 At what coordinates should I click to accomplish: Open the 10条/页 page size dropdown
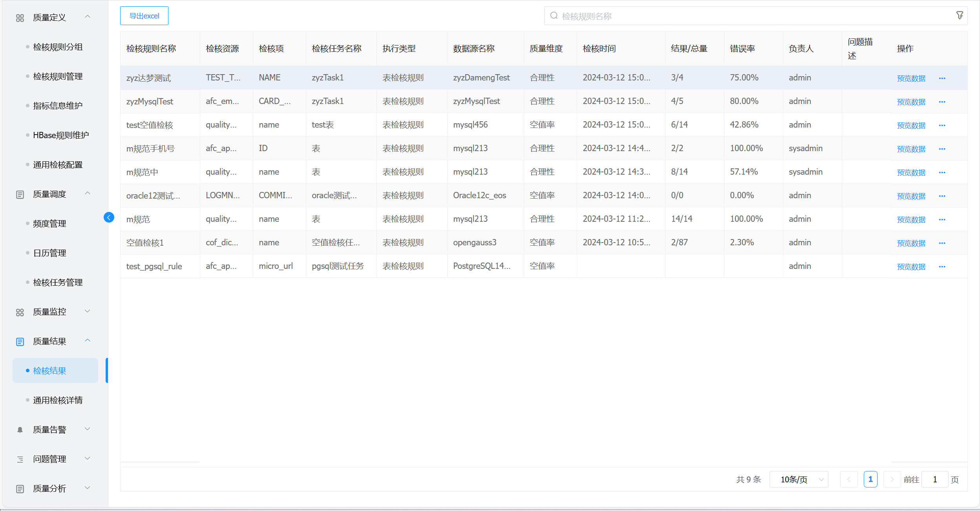click(x=799, y=479)
